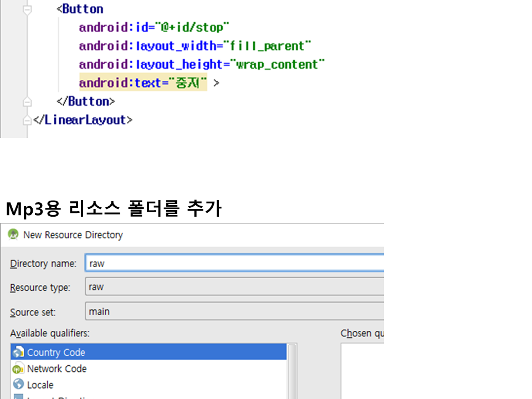Screen dimensions: 532x399
Task: Click the Android Studio icon in dialog title
Action: (x=13, y=235)
